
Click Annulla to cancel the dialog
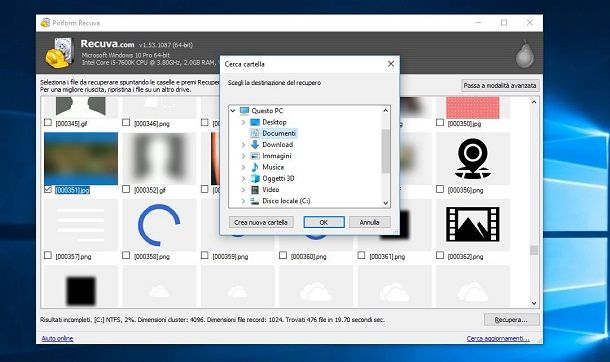pos(369,222)
